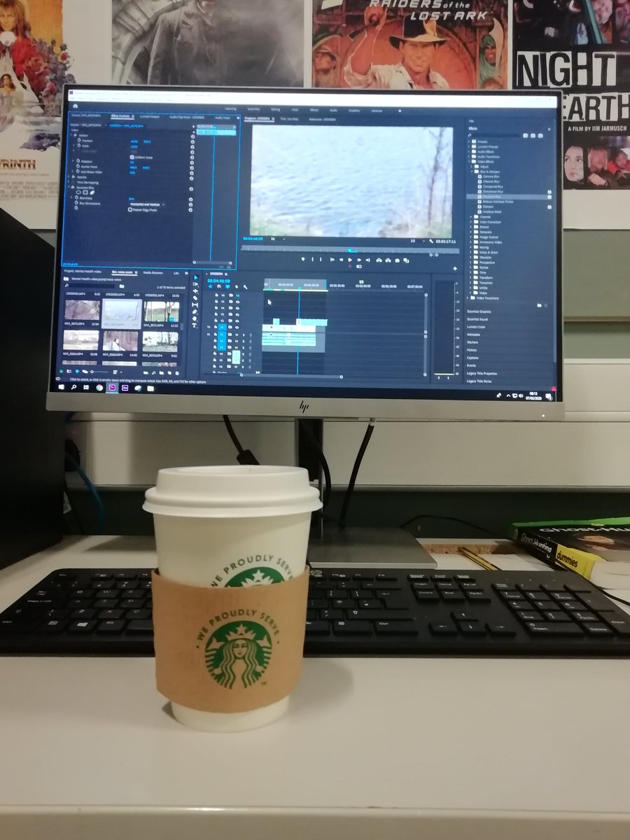The image size is (630, 840).
Task: Expand the Presets folder in Effects
Action: (468, 141)
